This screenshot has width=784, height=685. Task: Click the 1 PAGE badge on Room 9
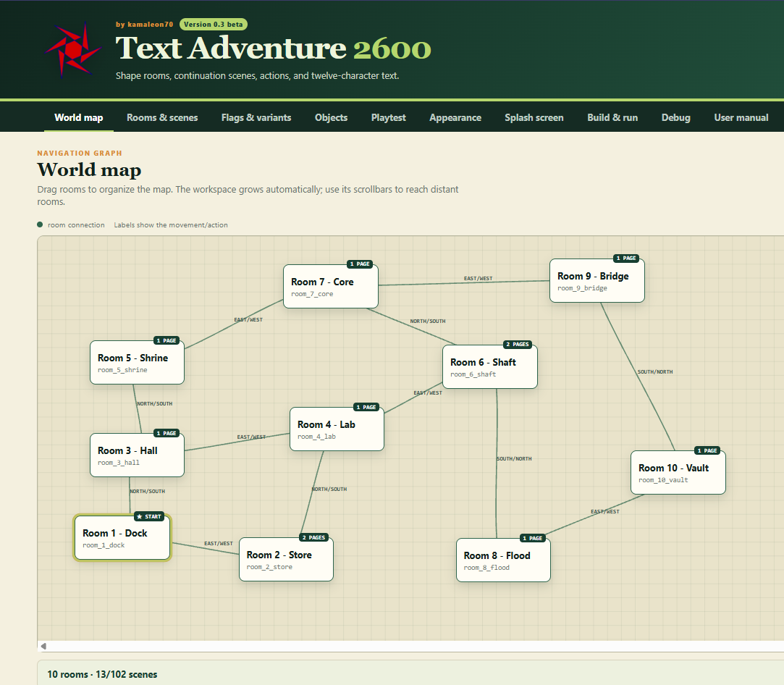point(626,259)
